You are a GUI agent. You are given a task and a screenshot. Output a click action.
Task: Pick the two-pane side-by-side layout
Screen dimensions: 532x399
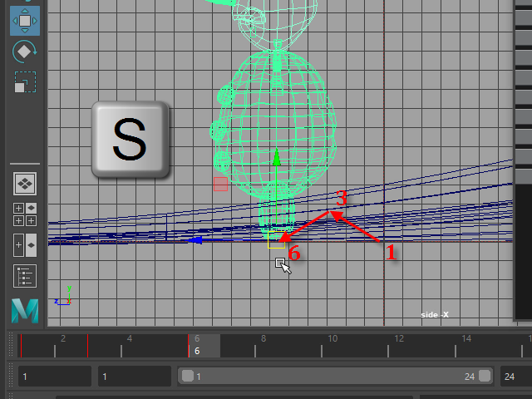[25, 245]
